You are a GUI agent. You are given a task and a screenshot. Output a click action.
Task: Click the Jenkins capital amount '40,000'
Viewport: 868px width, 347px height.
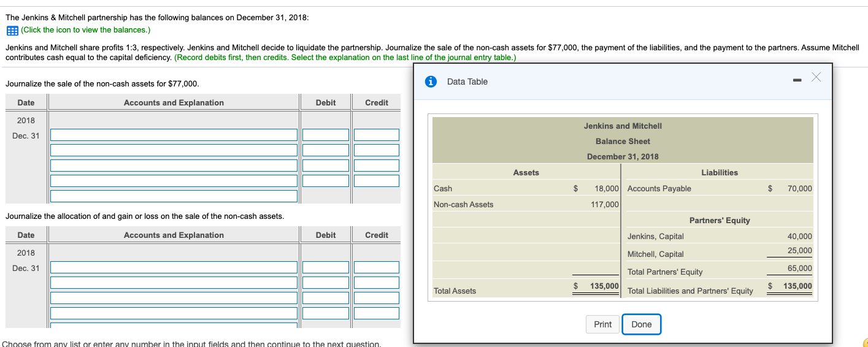click(x=800, y=236)
